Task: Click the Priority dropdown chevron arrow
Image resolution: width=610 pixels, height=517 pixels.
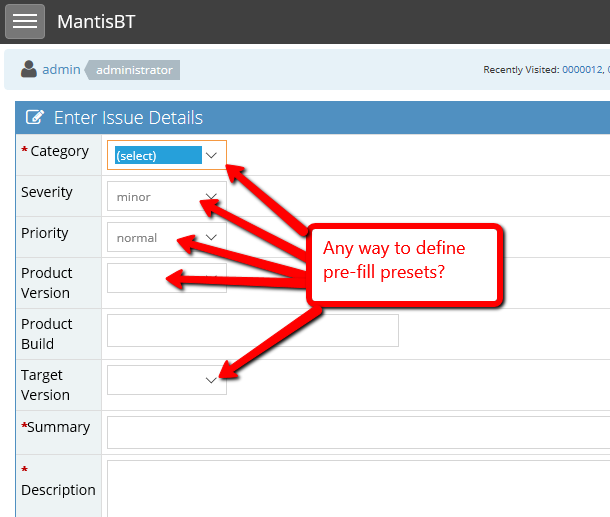Action: click(x=211, y=238)
